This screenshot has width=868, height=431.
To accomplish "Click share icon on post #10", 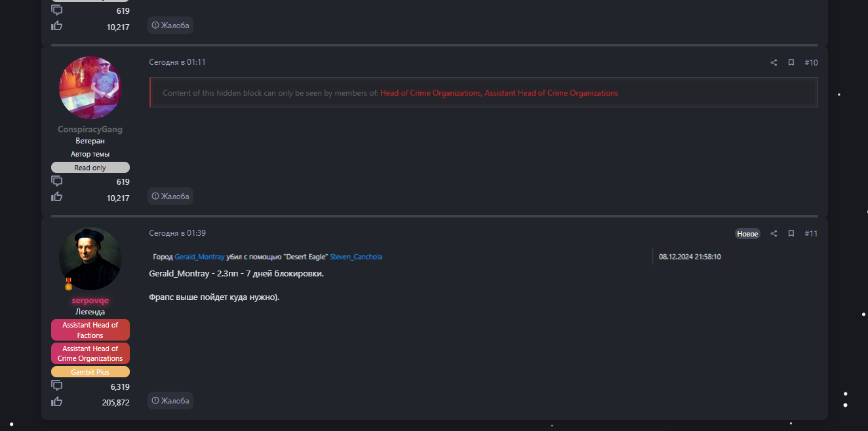I will click(x=774, y=63).
